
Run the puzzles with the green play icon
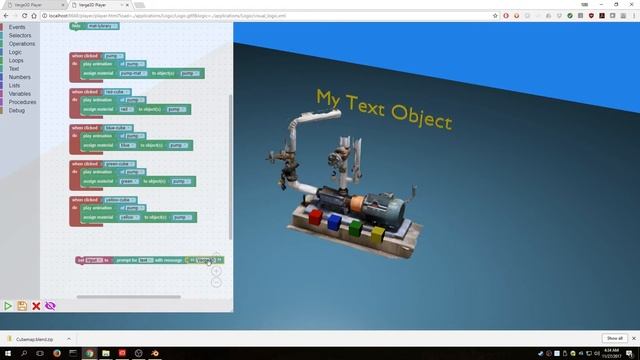(x=8, y=306)
